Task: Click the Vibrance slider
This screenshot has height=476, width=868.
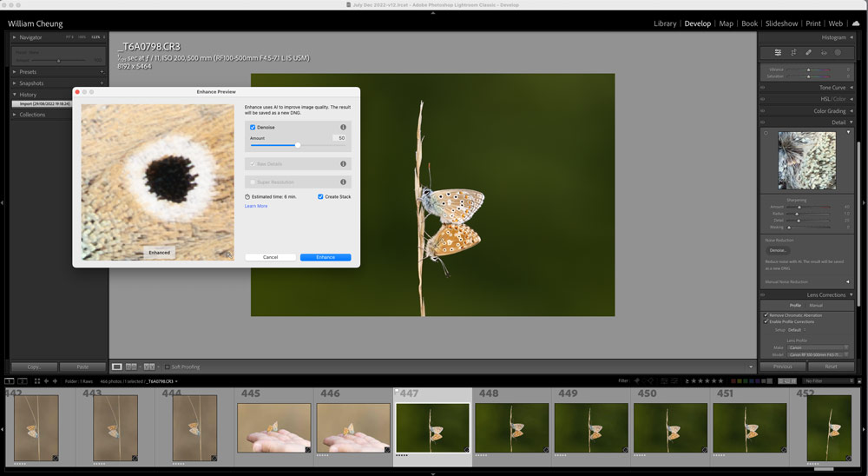Action: point(808,69)
